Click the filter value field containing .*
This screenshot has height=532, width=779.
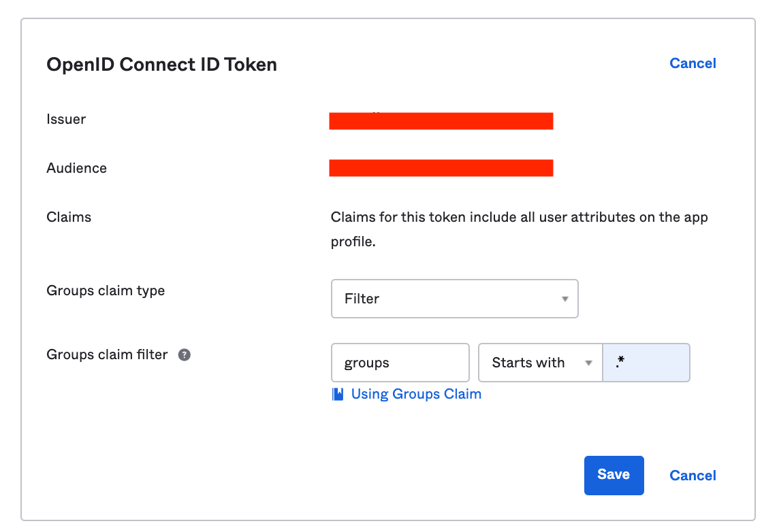click(646, 363)
